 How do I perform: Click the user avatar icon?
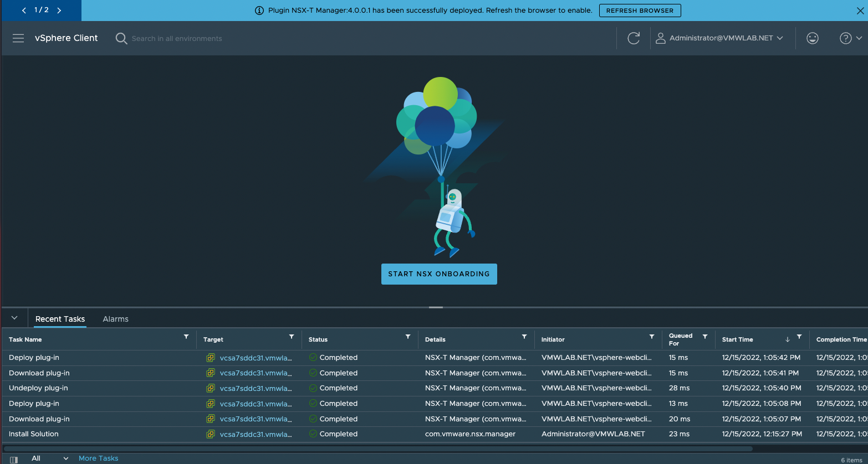point(660,38)
